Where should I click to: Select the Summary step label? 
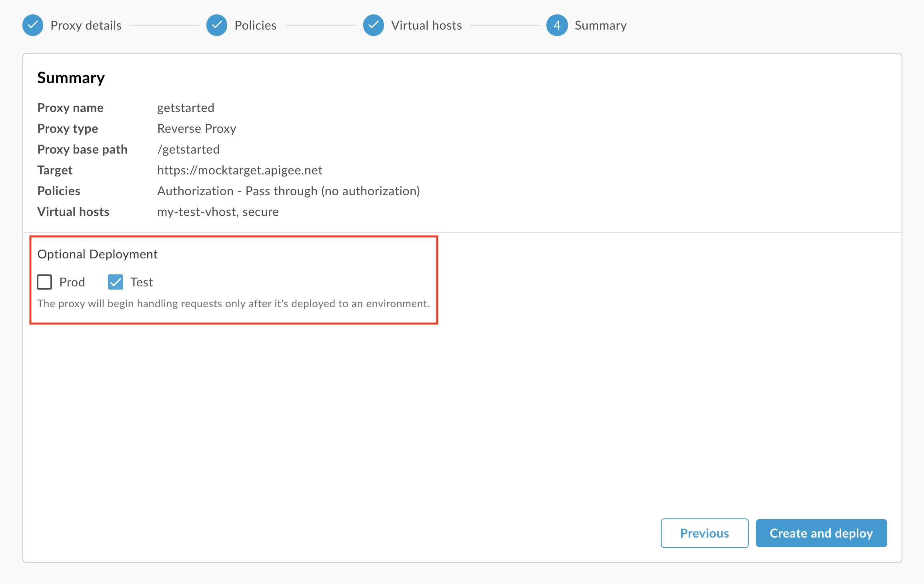(600, 26)
